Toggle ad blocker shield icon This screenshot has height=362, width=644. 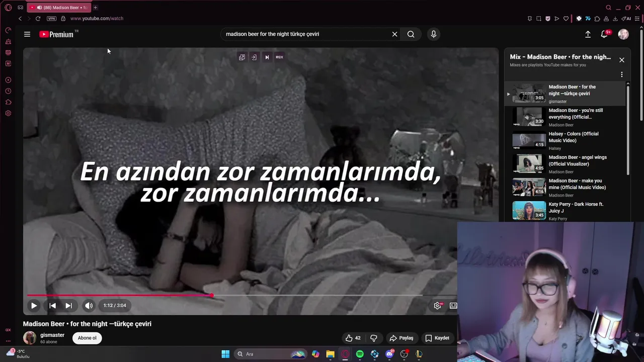point(547,19)
